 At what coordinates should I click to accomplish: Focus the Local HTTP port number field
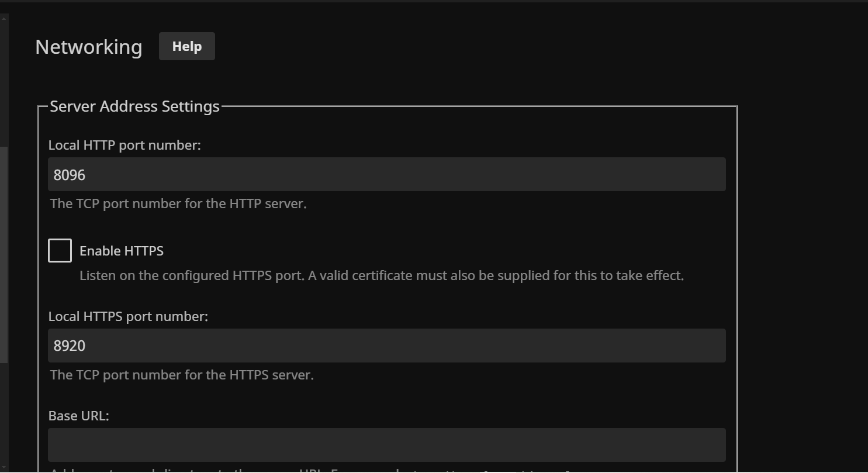[386, 174]
